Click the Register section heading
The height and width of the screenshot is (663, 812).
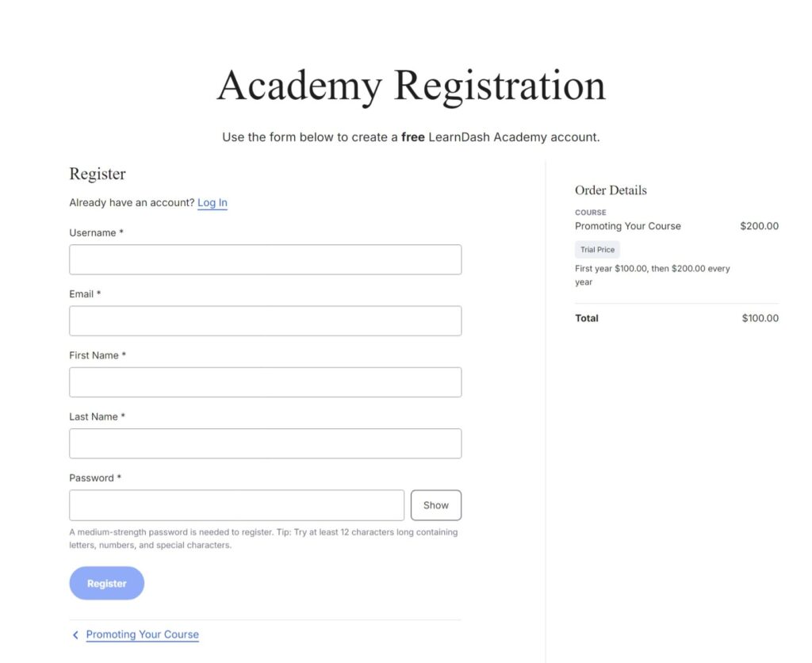tap(97, 174)
